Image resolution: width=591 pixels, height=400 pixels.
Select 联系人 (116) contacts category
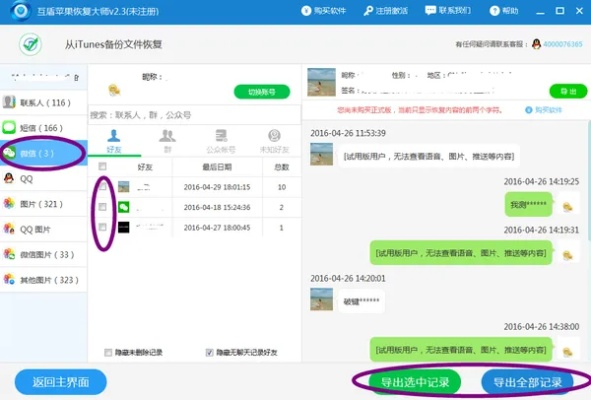pyautogui.click(x=44, y=103)
